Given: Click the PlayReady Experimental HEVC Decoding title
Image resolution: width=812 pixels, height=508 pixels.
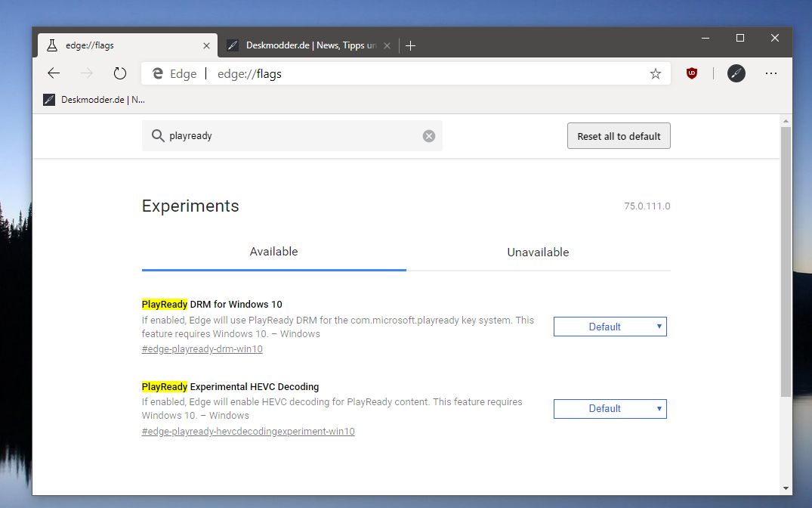Looking at the screenshot, I should 230,387.
